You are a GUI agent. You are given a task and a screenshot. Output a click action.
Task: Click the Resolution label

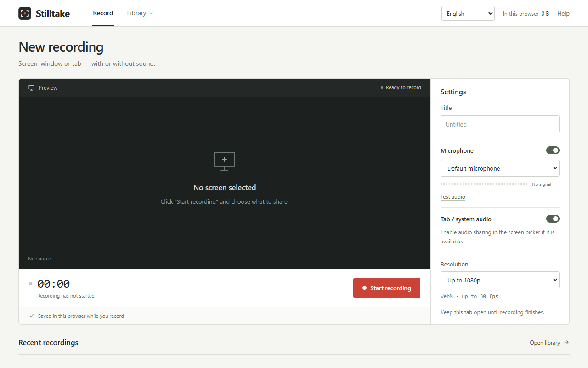click(x=454, y=264)
